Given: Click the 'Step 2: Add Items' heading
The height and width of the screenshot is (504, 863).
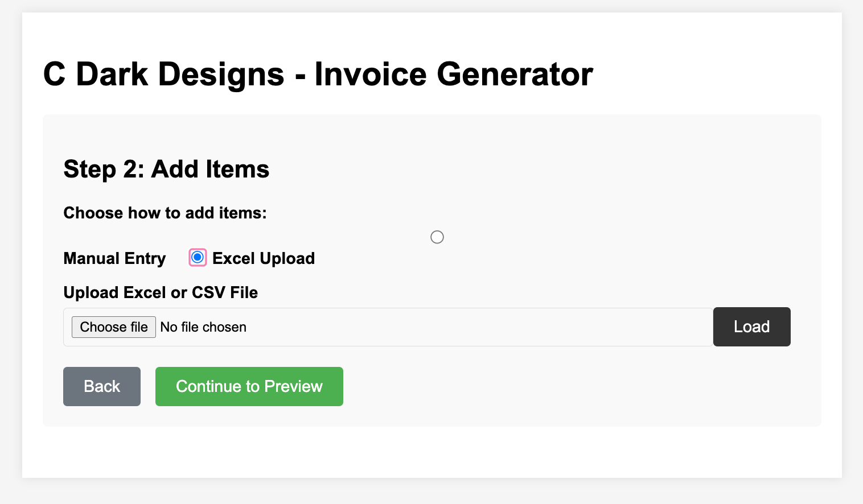Looking at the screenshot, I should coord(166,169).
